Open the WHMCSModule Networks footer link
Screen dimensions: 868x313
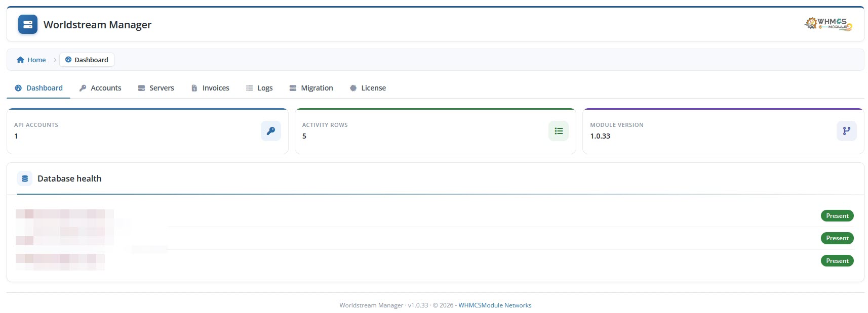(x=495, y=305)
